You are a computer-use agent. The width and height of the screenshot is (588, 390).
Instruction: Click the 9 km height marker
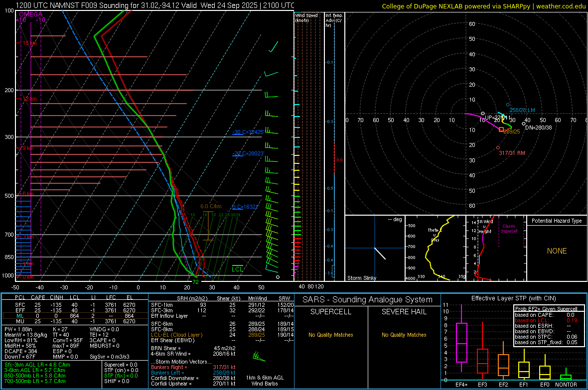click(x=27, y=148)
